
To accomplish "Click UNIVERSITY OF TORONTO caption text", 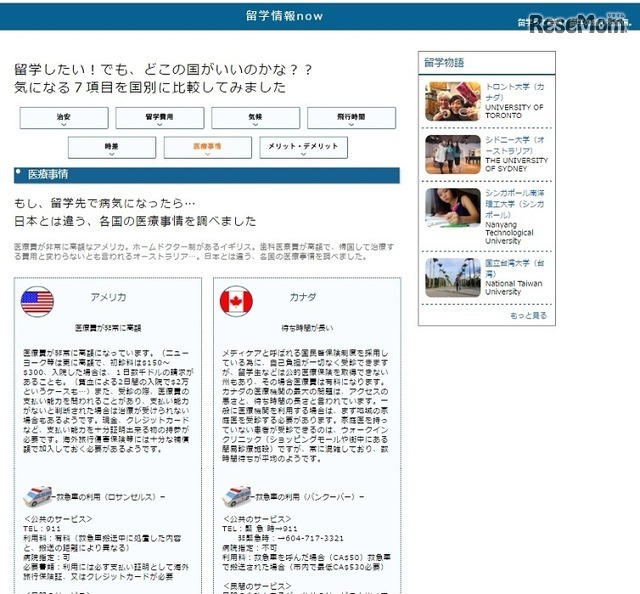I will tap(514, 111).
